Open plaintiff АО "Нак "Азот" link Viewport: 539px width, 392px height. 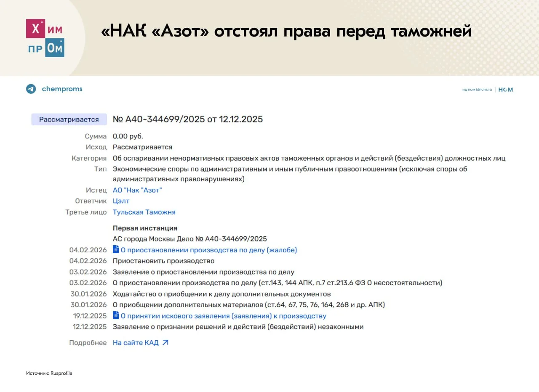(x=137, y=190)
